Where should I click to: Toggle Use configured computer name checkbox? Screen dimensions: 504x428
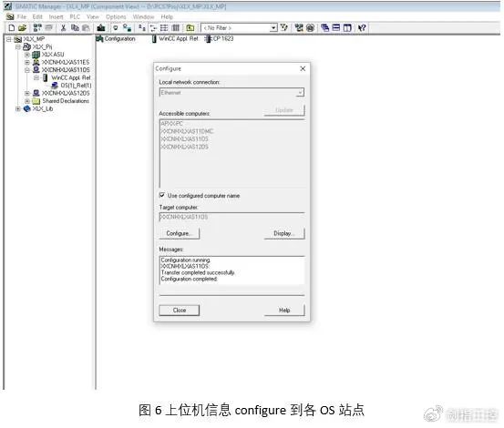coord(162,195)
